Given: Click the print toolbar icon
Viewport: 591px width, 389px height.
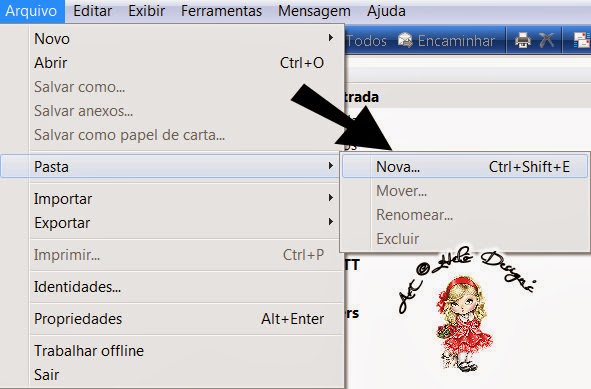Looking at the screenshot, I should [x=522, y=40].
